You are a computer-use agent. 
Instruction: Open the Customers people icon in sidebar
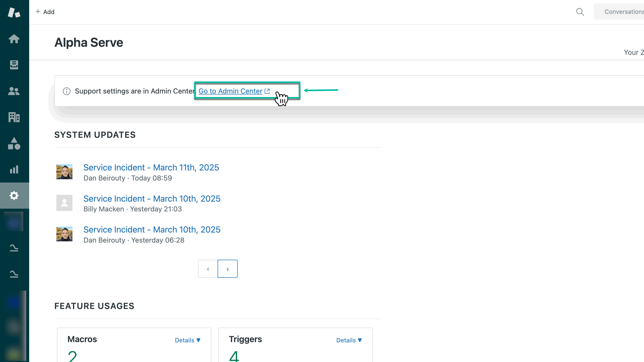[x=14, y=91]
